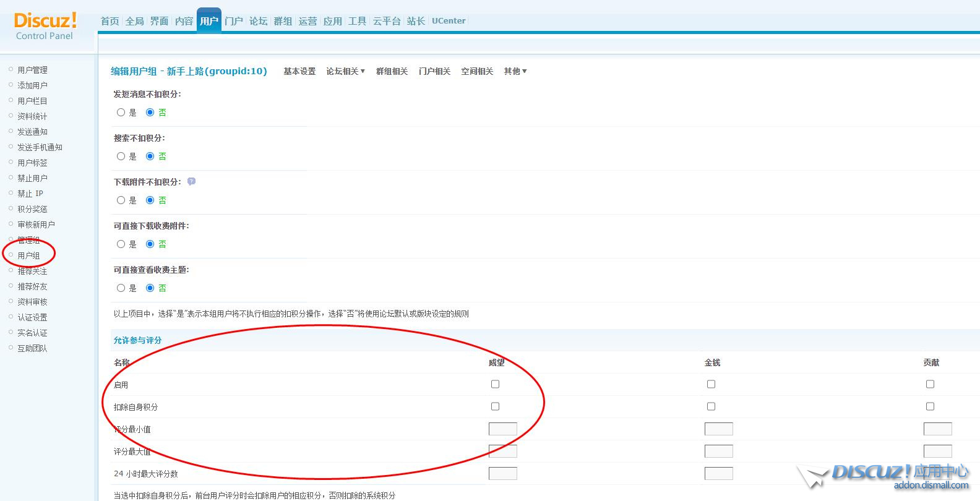Open 站长 top menu
This screenshot has width=980, height=501.
tap(416, 21)
